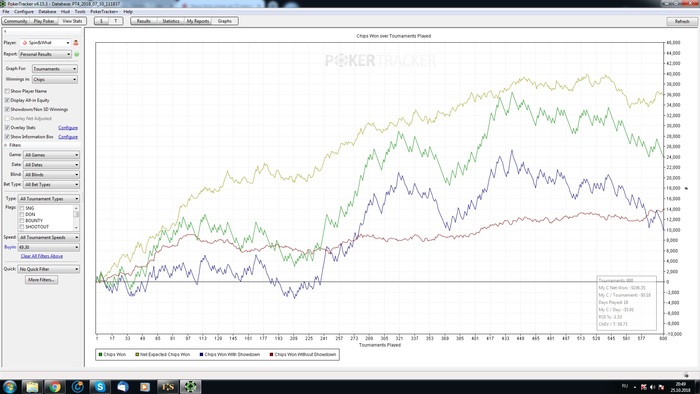This screenshot has width=700, height=394.
Task: Open the File menu
Action: [x=6, y=12]
